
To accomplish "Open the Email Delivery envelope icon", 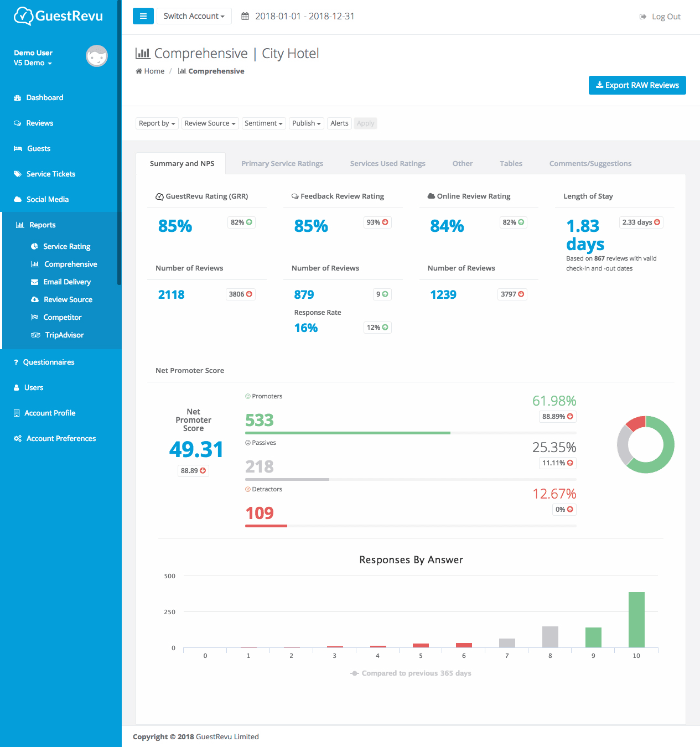I will pos(34,282).
